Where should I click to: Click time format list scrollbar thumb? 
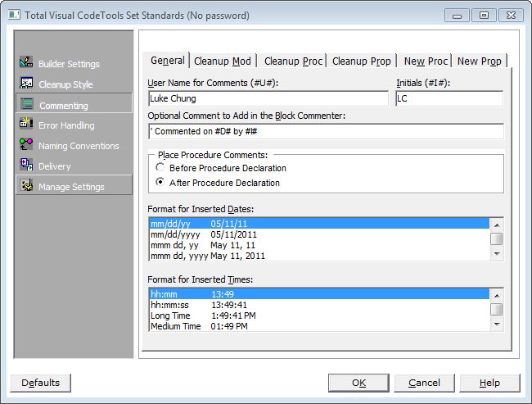click(497, 309)
